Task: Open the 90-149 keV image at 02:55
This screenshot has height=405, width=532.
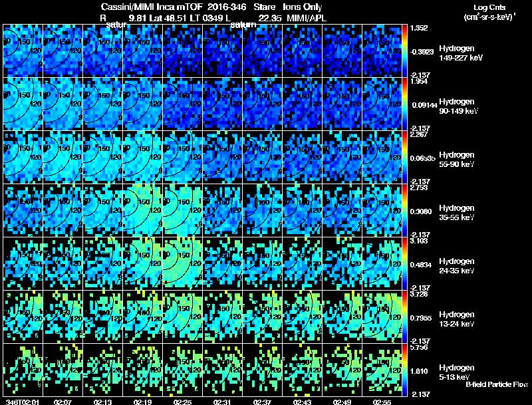Action: pos(382,104)
